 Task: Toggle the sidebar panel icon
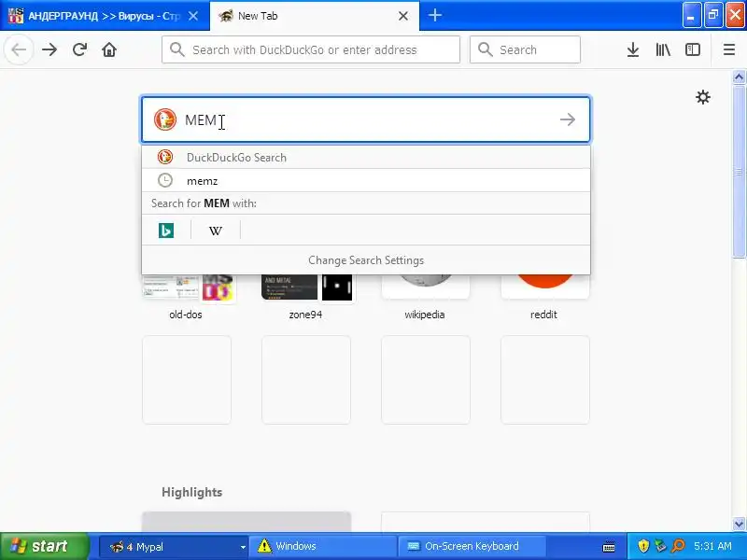click(x=693, y=49)
